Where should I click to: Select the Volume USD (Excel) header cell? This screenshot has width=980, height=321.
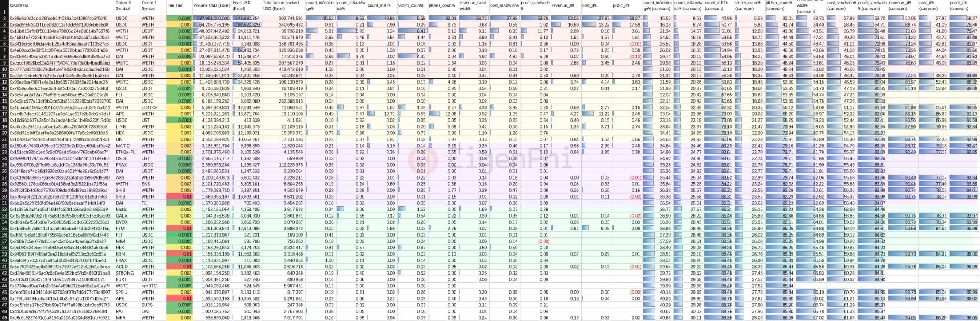point(212,6)
